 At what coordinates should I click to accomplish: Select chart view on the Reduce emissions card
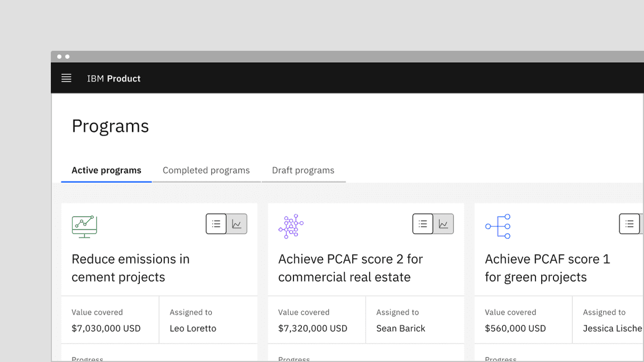coord(236,223)
